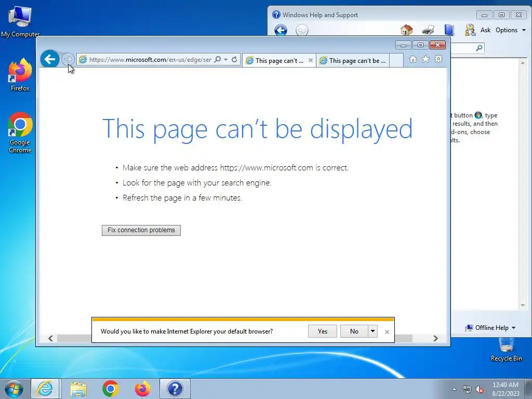Open the Favorites star in Internet Explorer
Viewport: 532px width, 399px height.
click(x=425, y=59)
